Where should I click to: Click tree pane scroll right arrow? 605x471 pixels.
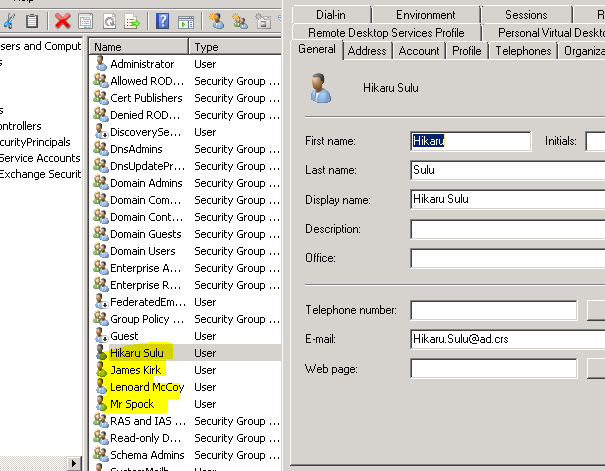pyautogui.click(x=74, y=463)
